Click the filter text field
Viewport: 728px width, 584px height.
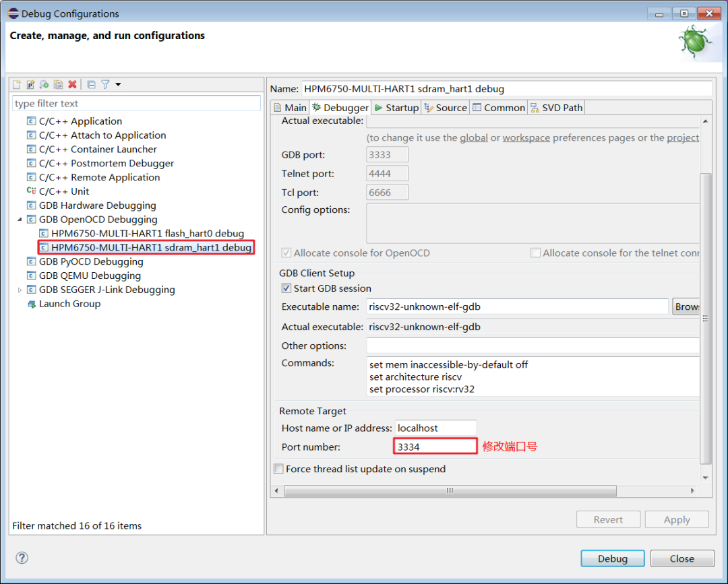(x=136, y=104)
